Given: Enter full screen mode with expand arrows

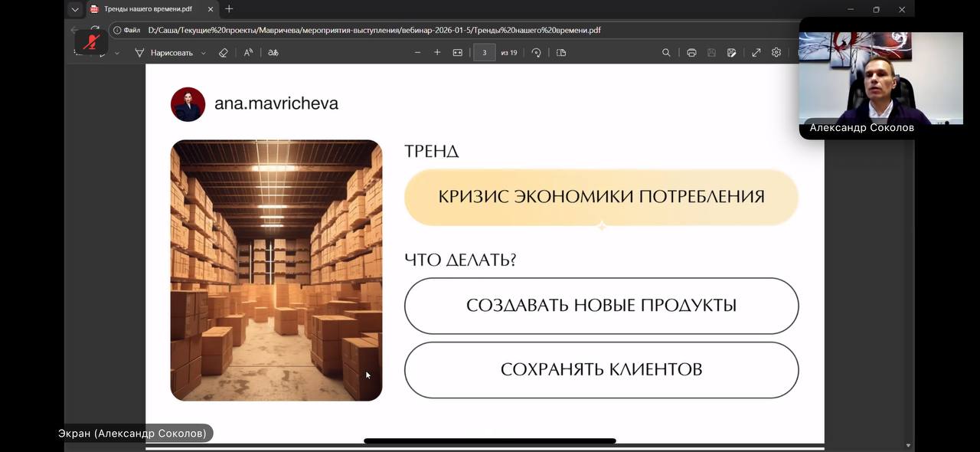Looking at the screenshot, I should coord(756,53).
